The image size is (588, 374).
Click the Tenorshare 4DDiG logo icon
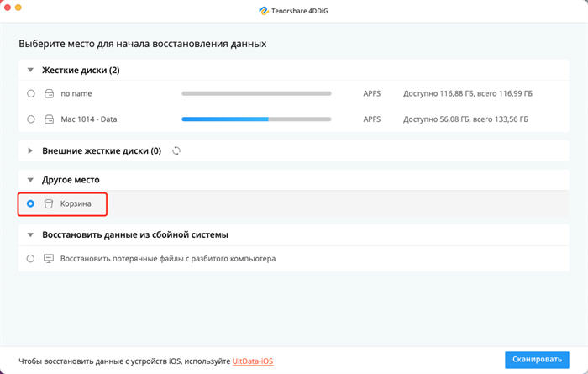264,11
